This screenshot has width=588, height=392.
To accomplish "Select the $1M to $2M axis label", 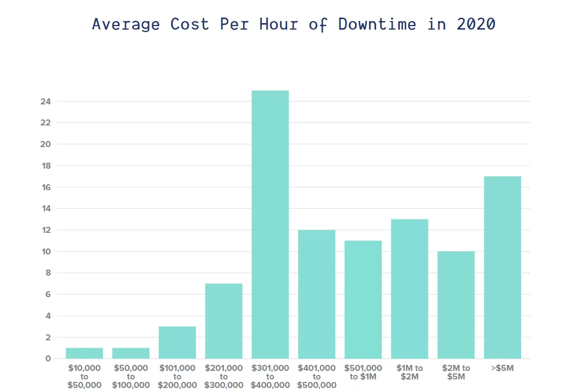I will tap(410, 372).
